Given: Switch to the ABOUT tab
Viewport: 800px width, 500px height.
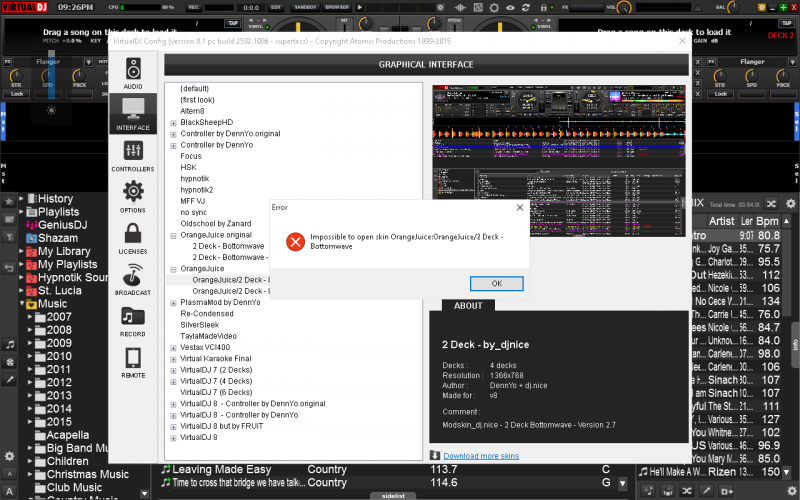Looking at the screenshot, I should (x=468, y=306).
